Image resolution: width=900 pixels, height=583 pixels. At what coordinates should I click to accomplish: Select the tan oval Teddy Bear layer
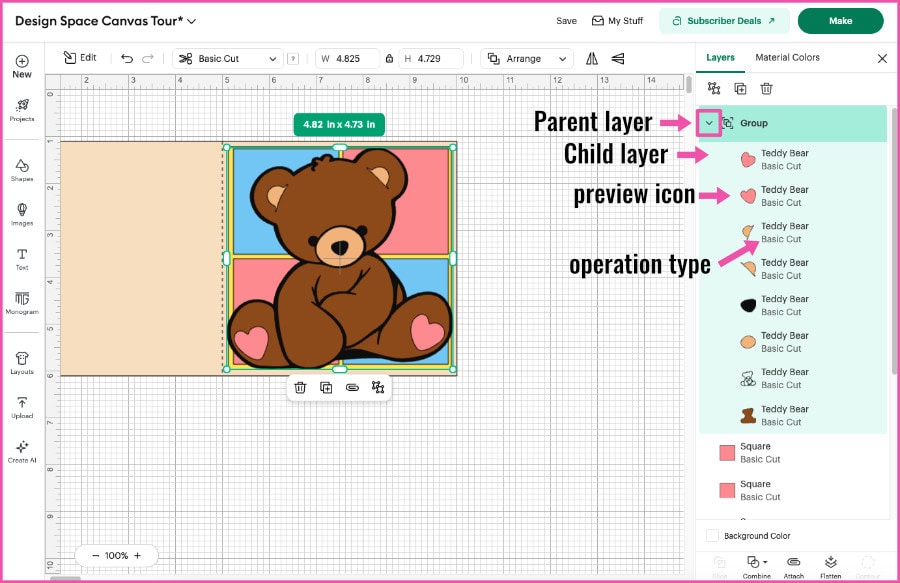point(793,342)
